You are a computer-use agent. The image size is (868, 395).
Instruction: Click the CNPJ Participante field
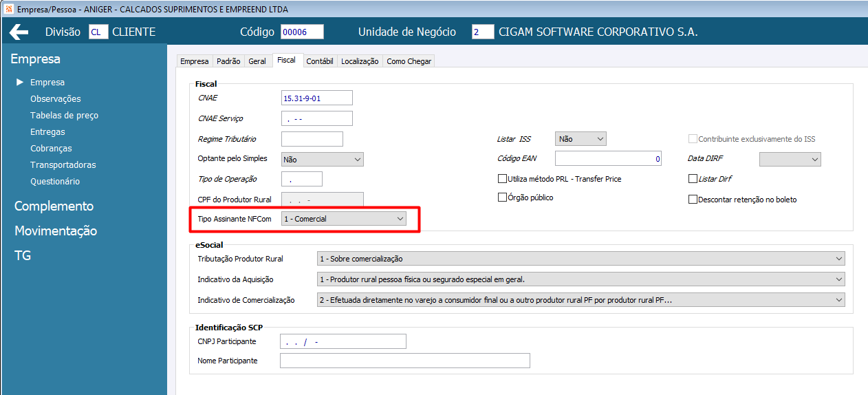[x=343, y=341]
